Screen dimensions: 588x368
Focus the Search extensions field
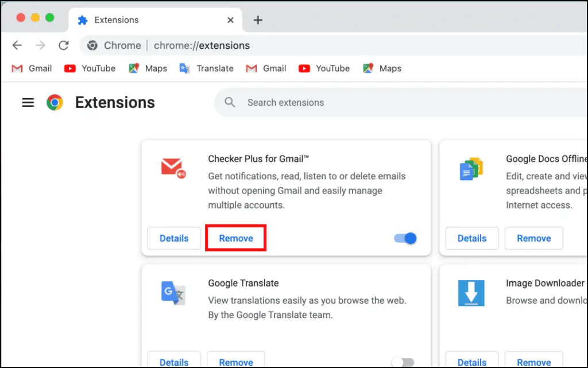point(400,102)
